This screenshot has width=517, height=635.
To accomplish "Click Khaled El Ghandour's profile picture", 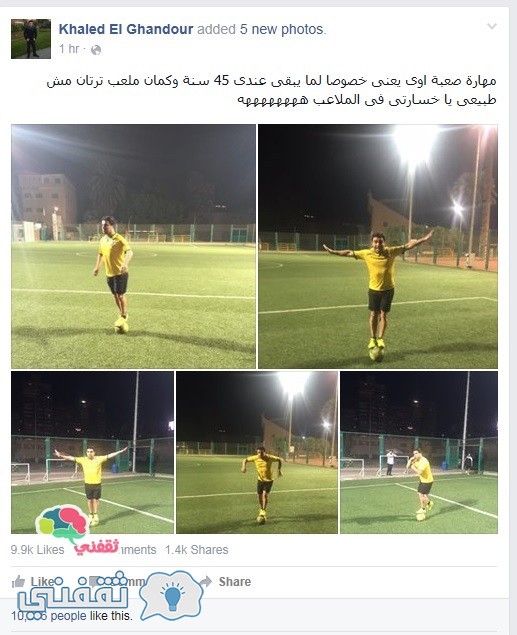I will click(x=31, y=39).
